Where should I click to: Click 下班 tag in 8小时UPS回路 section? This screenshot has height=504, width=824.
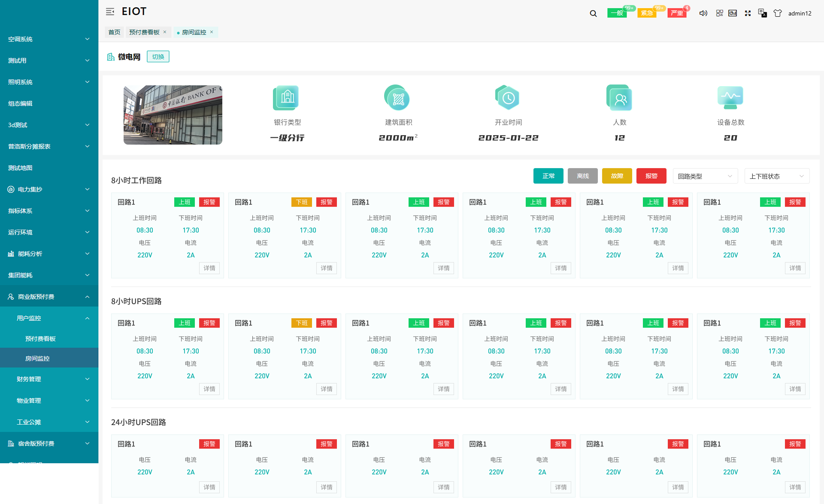coord(302,323)
